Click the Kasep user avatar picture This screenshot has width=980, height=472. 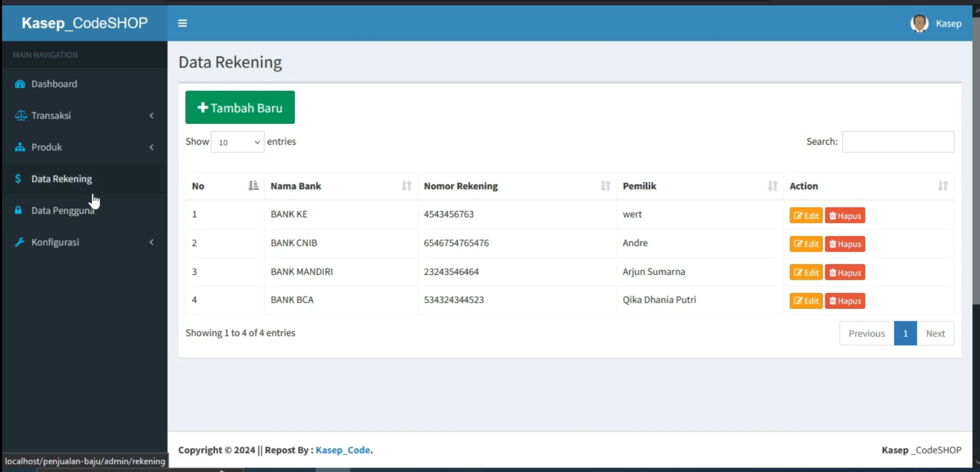[x=919, y=23]
